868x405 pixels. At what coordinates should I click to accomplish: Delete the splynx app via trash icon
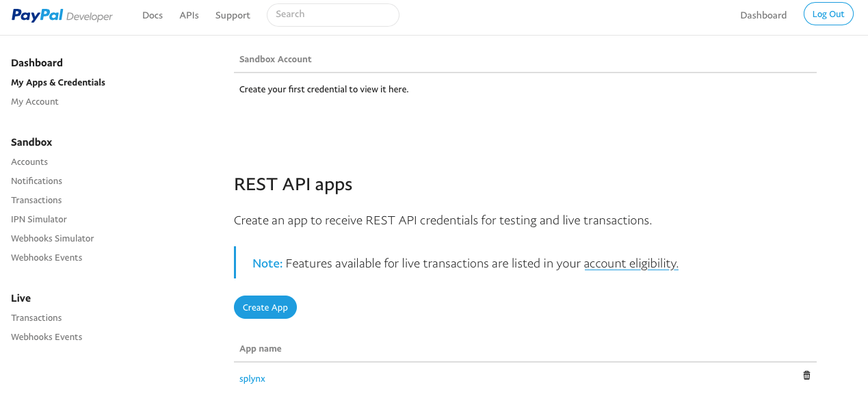[x=806, y=375]
